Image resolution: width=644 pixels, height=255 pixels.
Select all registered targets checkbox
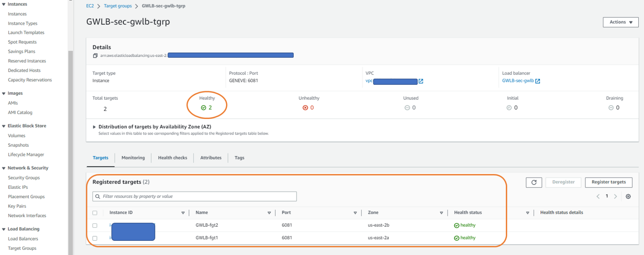95,213
